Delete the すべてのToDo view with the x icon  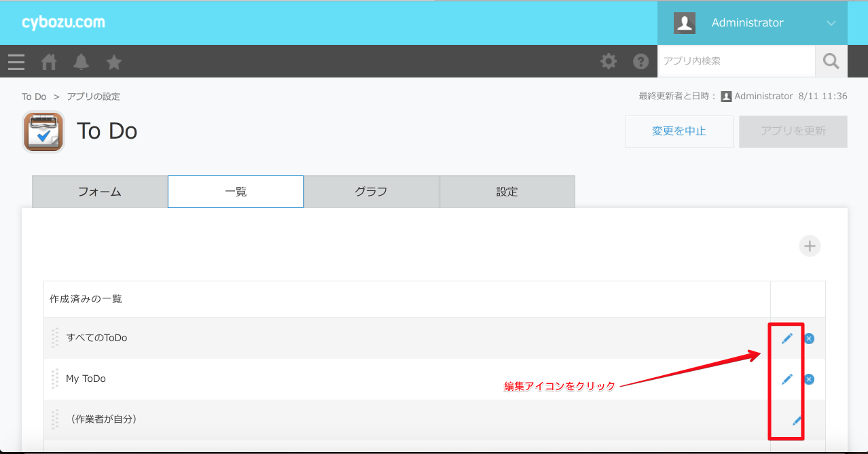click(809, 338)
